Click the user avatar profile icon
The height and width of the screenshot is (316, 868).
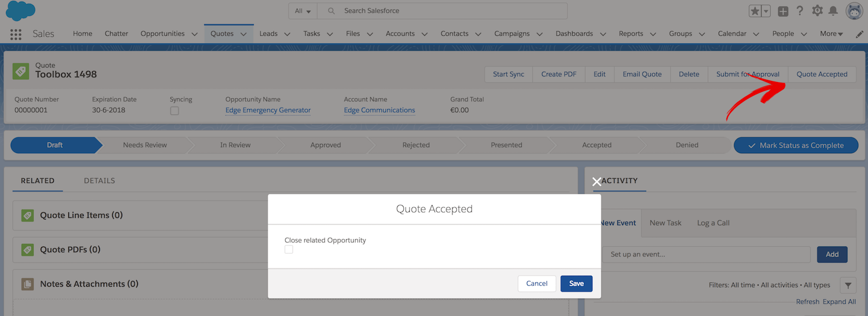pyautogui.click(x=854, y=11)
